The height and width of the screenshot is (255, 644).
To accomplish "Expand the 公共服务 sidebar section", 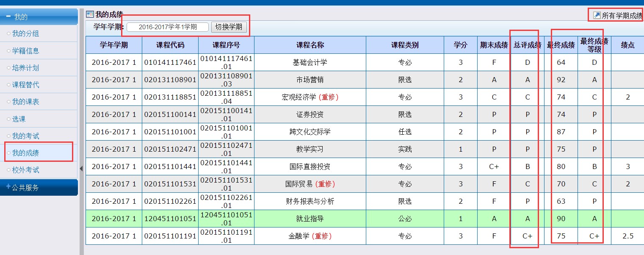I will [39, 187].
